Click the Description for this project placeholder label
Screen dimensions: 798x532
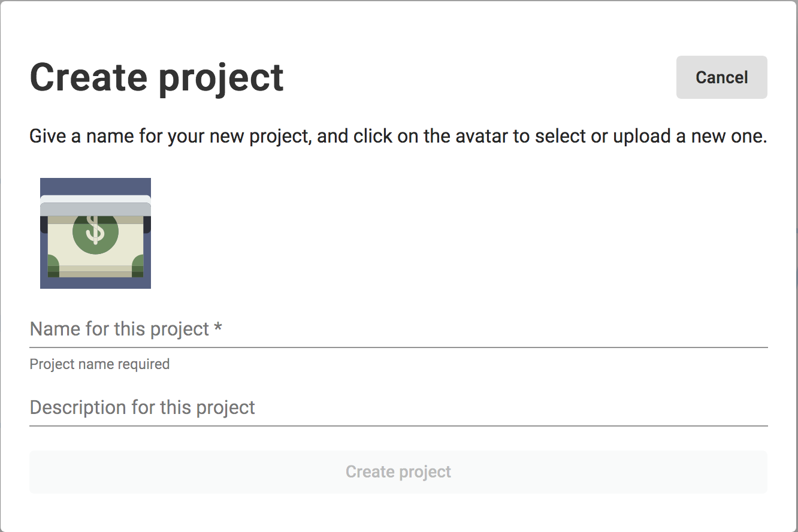[143, 407]
